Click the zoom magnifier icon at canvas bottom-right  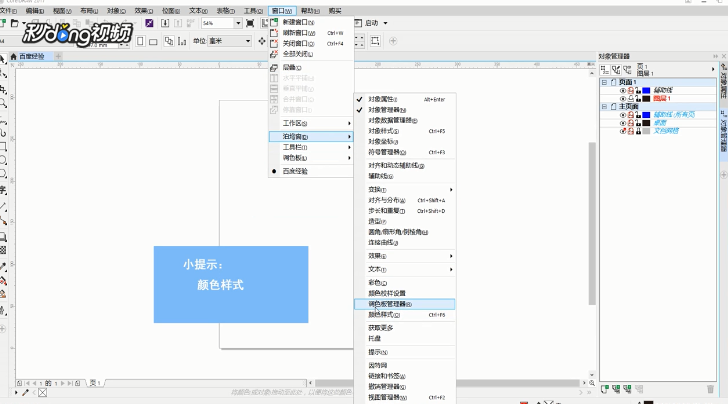click(x=592, y=383)
